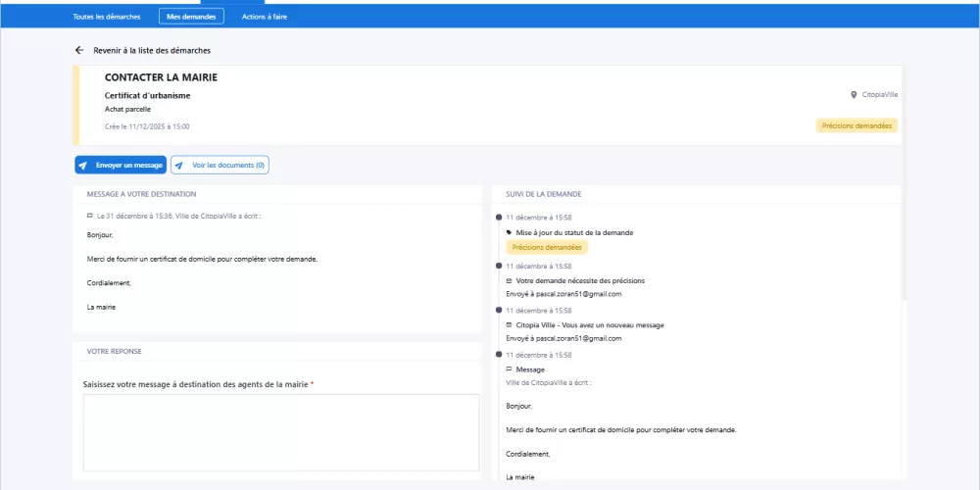Click 'Précisions demandées' status tag in timeline
The width and height of the screenshot is (980, 490).
[546, 247]
